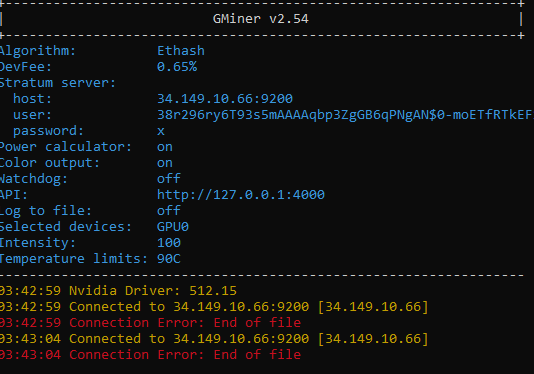The height and width of the screenshot is (374, 534).
Task: Click Log to file value off
Action: point(169,211)
